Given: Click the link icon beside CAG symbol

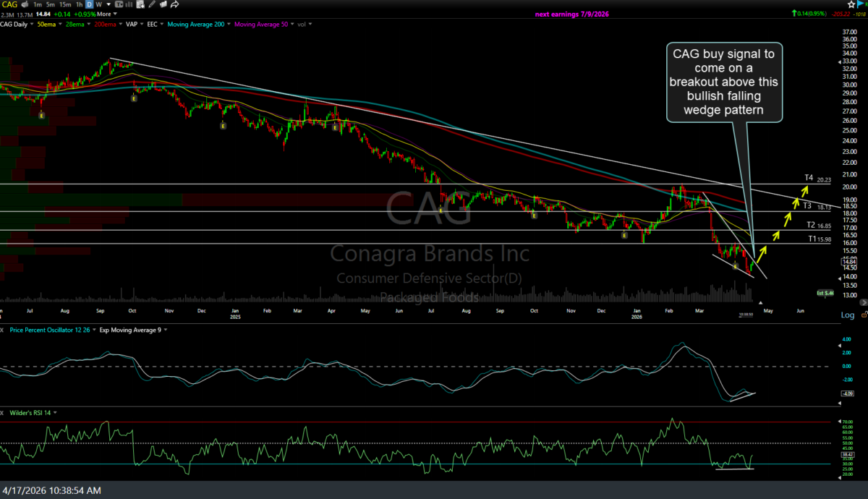Looking at the screenshot, I should [25, 4].
